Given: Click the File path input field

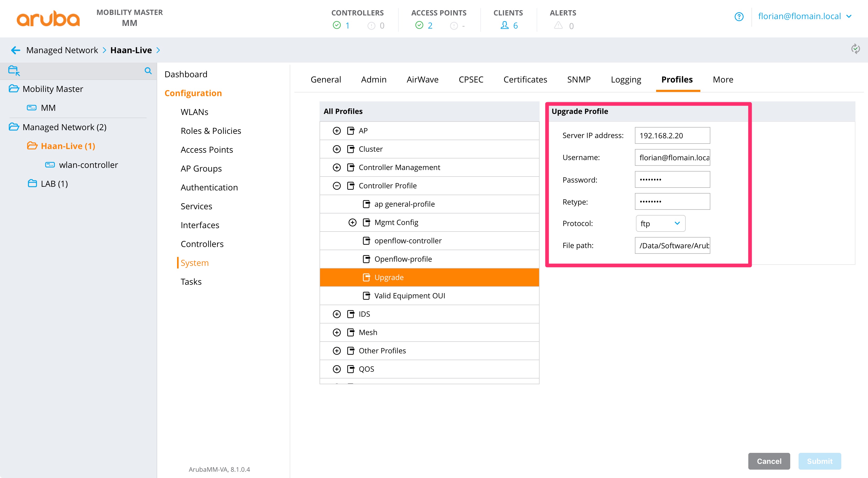Looking at the screenshot, I should [x=672, y=245].
